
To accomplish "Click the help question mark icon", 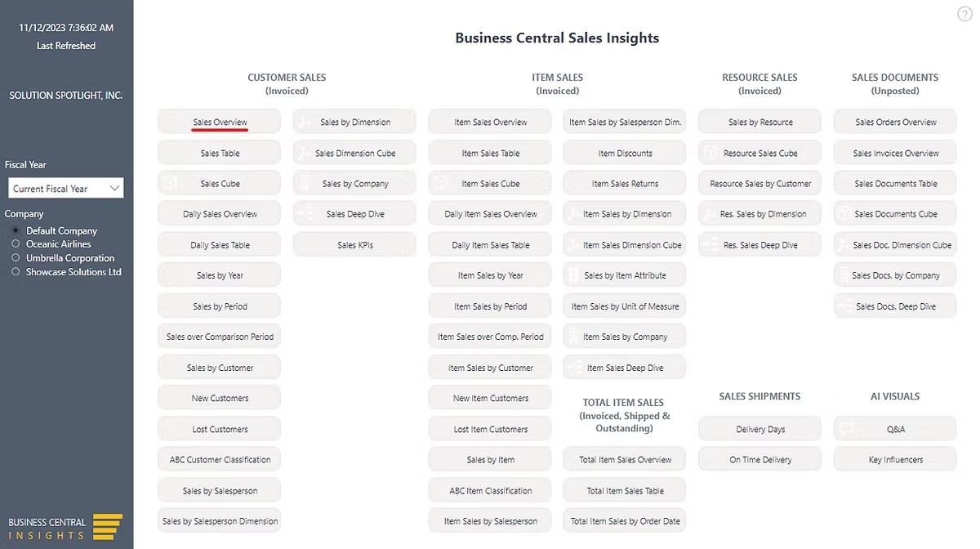I will pos(964,13).
